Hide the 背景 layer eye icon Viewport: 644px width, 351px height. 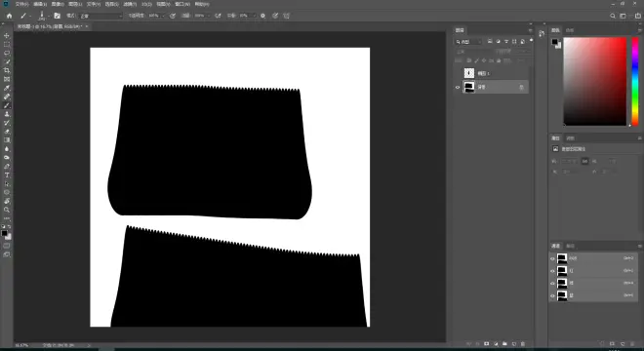(458, 87)
